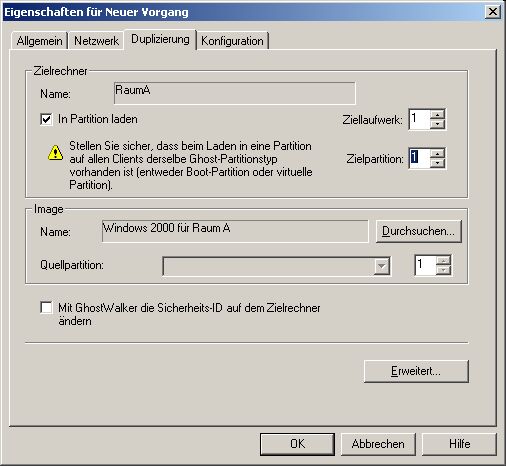
Task: Click the Zielpartition number field
Action: pyautogui.click(x=420, y=158)
